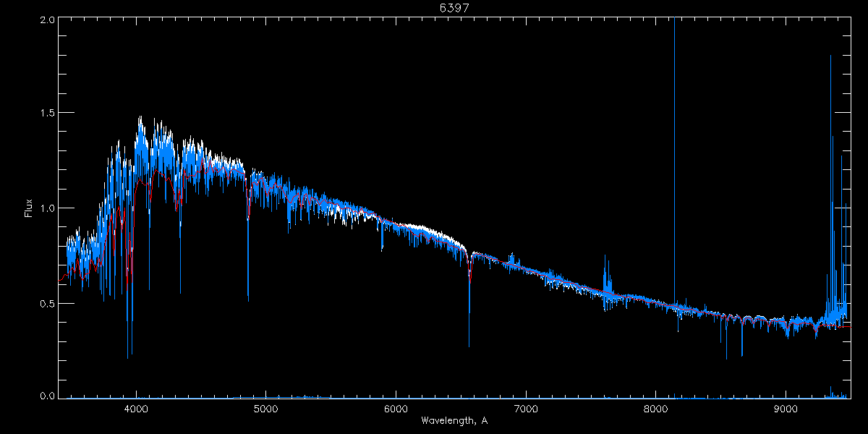Select the 1.5 flux tick label
The width and height of the screenshot is (868, 434).
pyautogui.click(x=48, y=114)
